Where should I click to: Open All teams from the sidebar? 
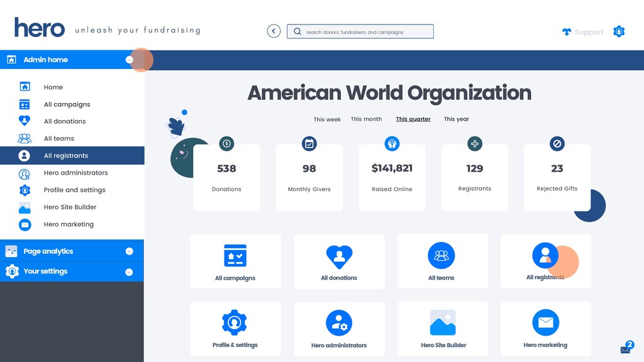point(59,139)
